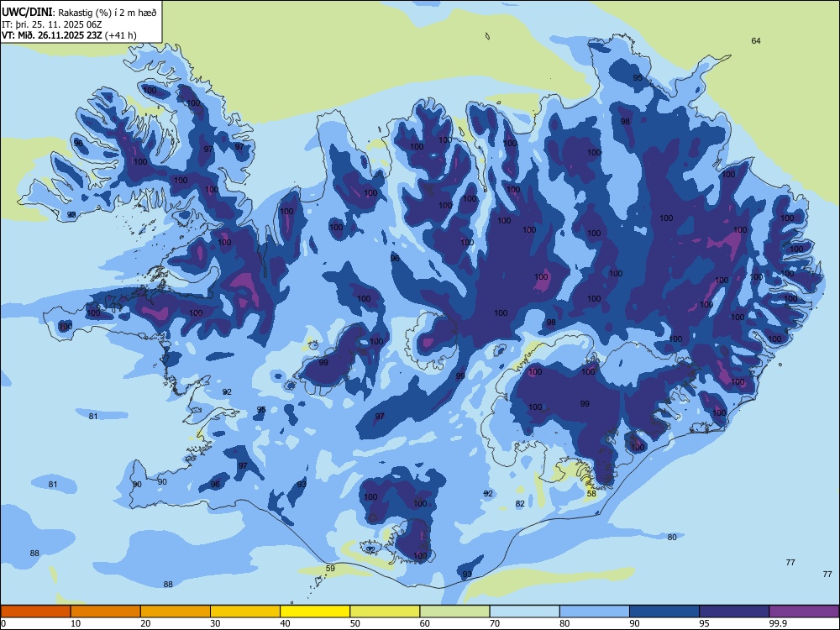Click the legend tick label '40'

(285, 623)
